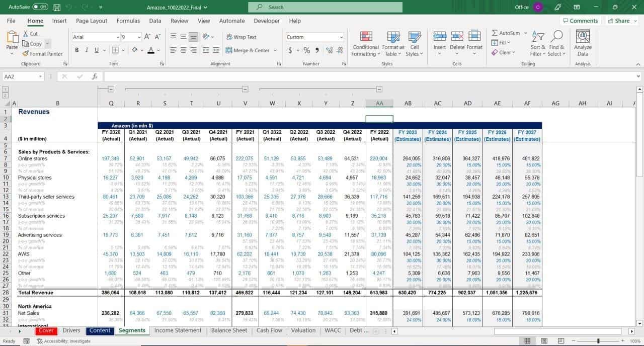This screenshot has height=346, width=644.
Task: Click the Search box in title bar
Action: [325, 7]
